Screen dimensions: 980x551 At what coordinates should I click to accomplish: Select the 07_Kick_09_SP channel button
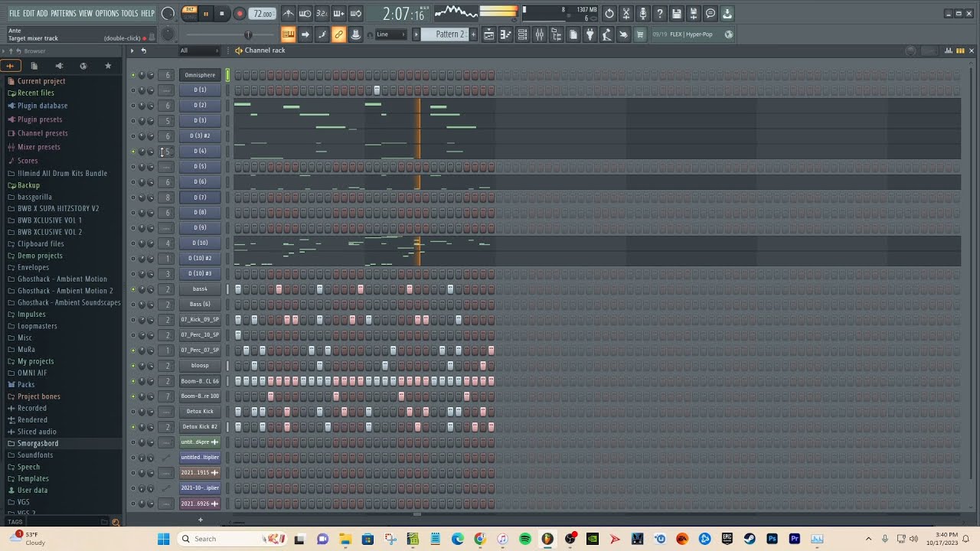coord(200,320)
